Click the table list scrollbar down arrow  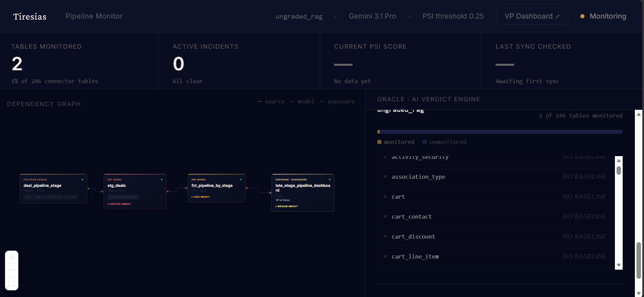point(619,265)
